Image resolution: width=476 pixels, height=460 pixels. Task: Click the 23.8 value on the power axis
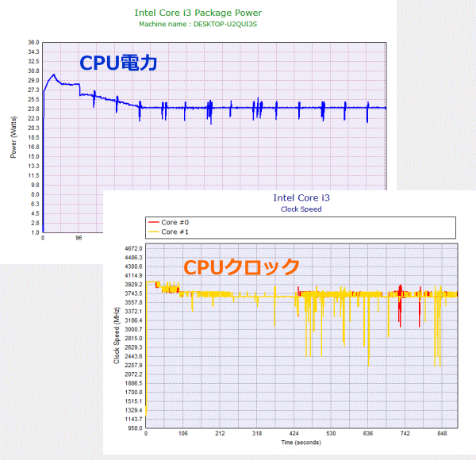pyautogui.click(x=33, y=109)
